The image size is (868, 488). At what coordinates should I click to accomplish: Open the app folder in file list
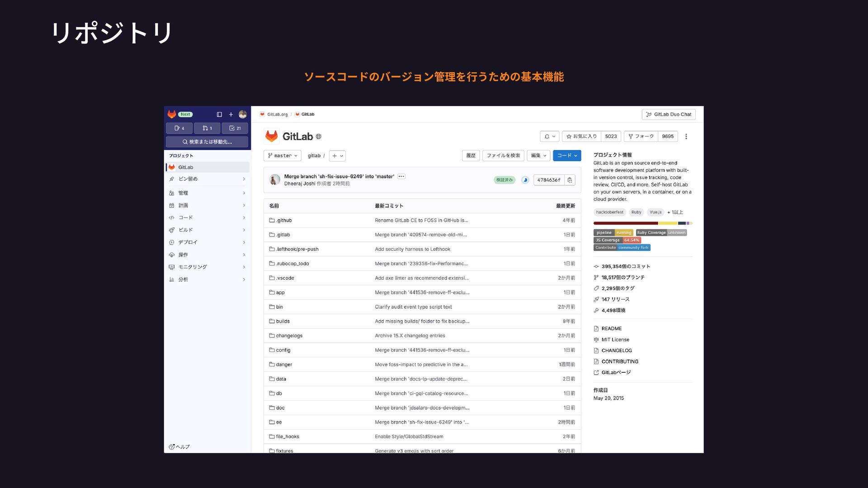coord(280,293)
